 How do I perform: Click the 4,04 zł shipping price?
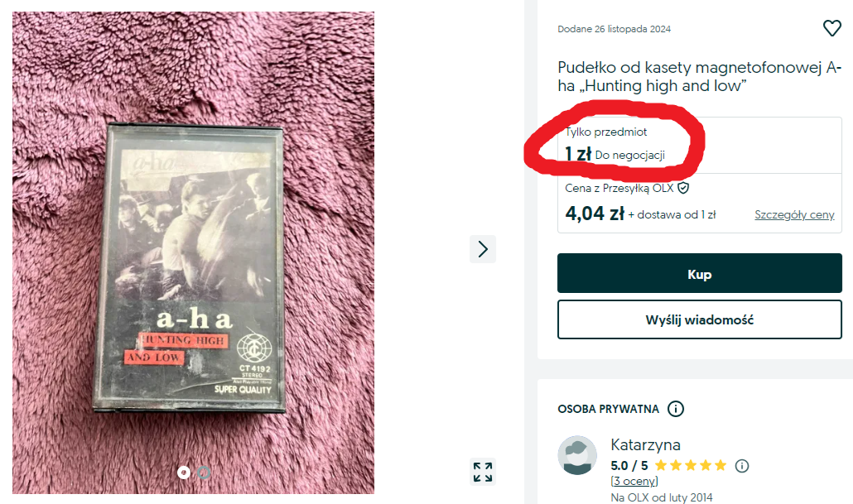coord(595,214)
